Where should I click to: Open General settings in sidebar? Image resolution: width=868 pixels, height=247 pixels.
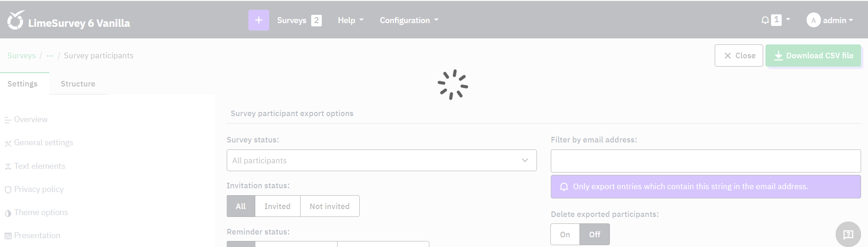(43, 142)
